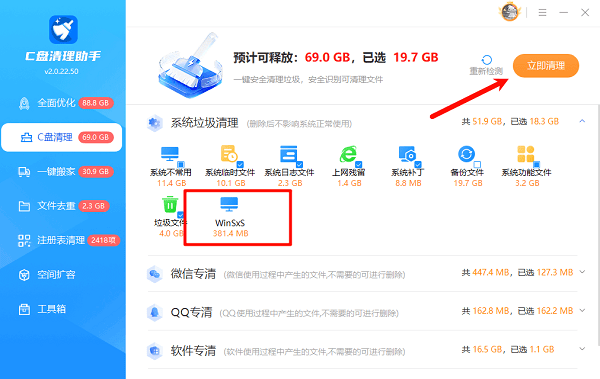Toggle the 系统日志文件 checkbox
Image resolution: width=600 pixels, height=379 pixels.
pos(300,165)
